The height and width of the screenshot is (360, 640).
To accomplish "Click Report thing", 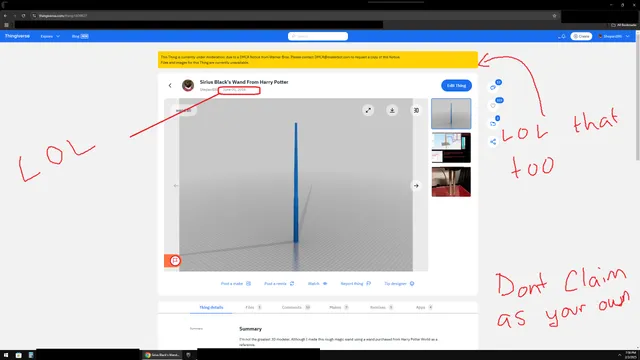I will [356, 283].
